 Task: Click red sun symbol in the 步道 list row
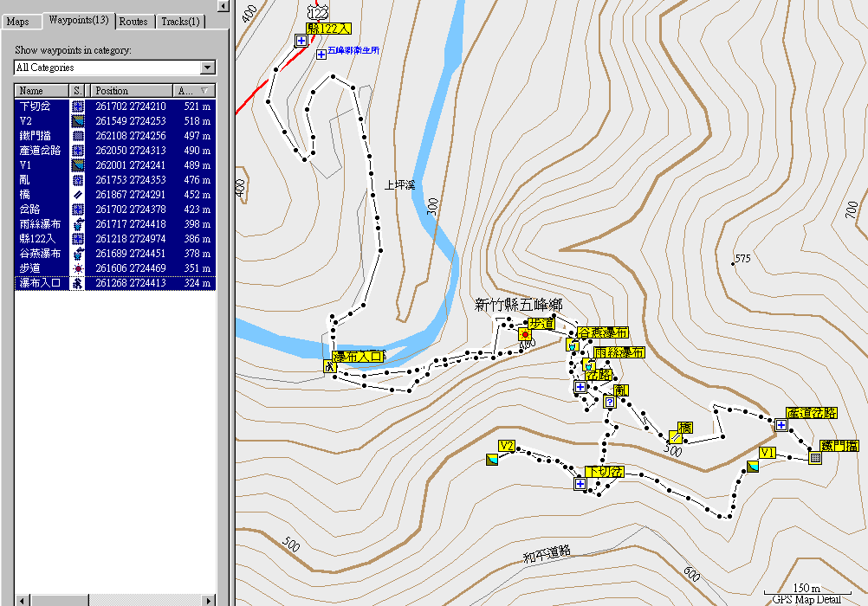78,268
